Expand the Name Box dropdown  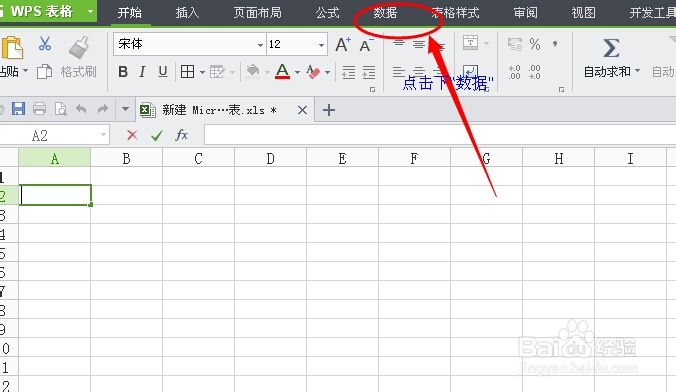coord(103,135)
